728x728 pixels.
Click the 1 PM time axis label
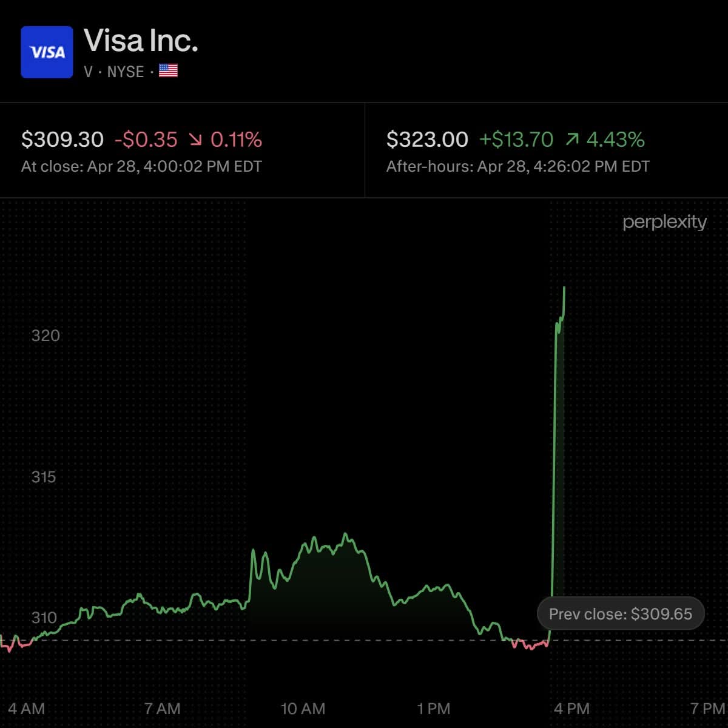[434, 709]
